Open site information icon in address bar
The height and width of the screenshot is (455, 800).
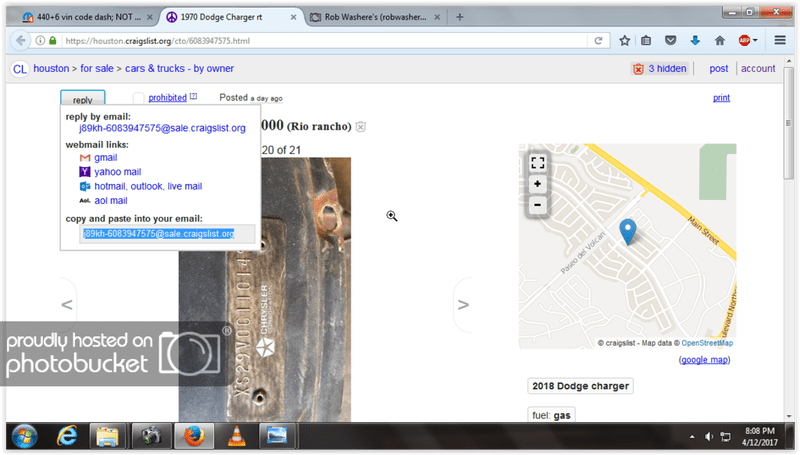40,40
